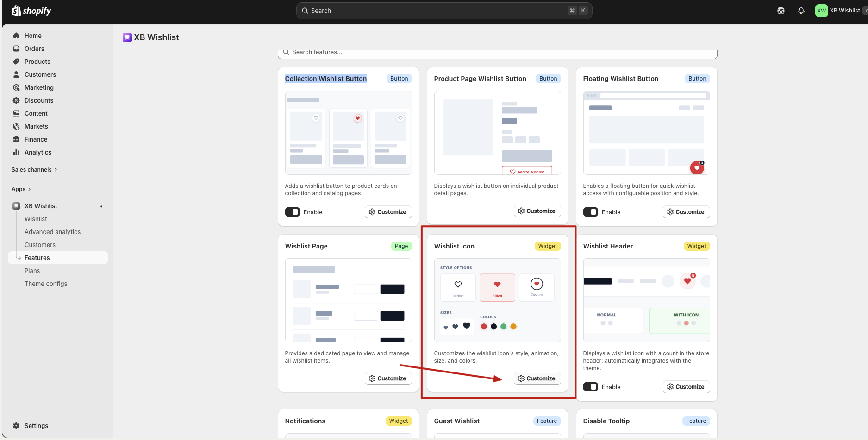The image size is (868, 440).
Task: Click the highlighted 'Collection Wishlist Button' title
Action: pos(326,79)
